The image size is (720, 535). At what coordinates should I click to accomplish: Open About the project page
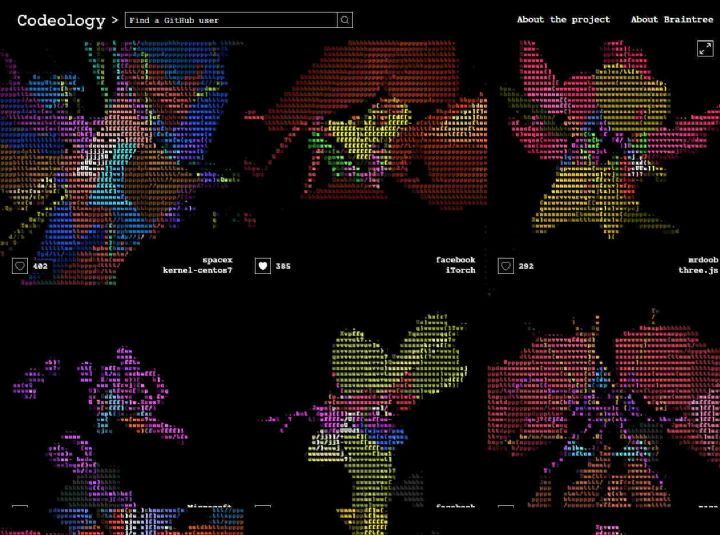tap(563, 20)
